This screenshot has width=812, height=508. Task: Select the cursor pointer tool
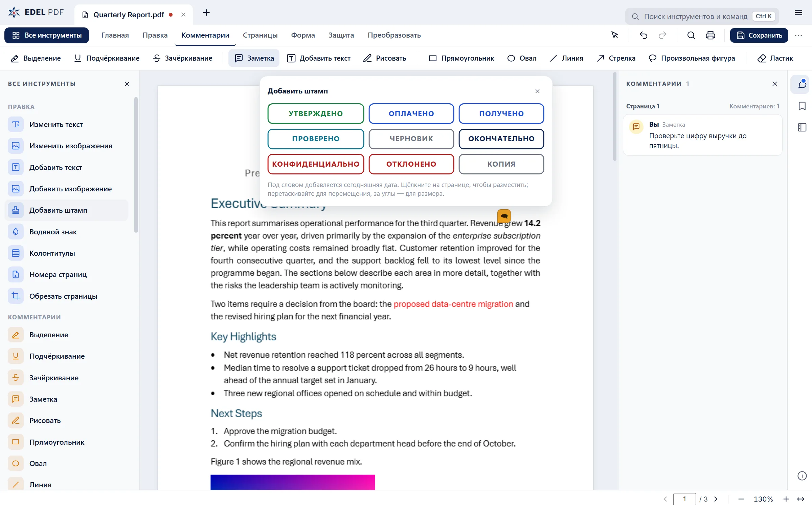click(x=615, y=35)
